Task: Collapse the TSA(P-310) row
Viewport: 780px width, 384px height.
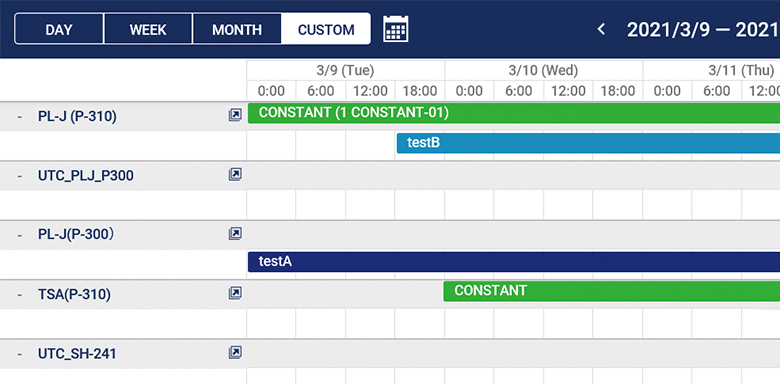Action: (x=19, y=294)
